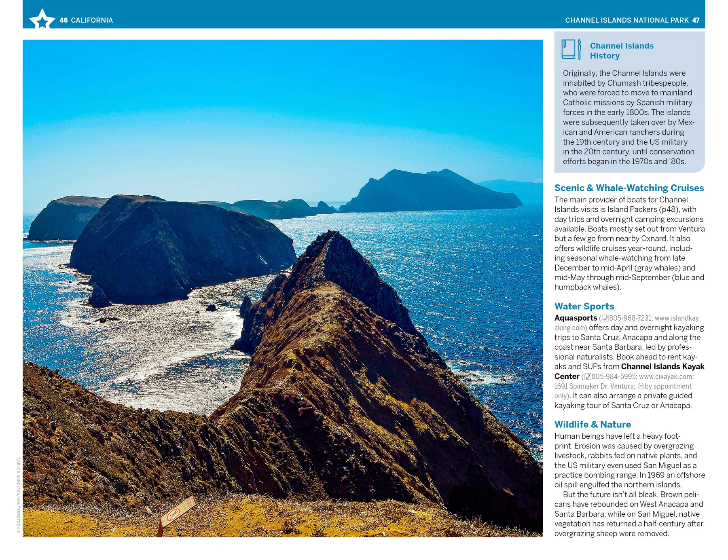Expand the 'Water Sports' section heading
Viewport: 728px width, 560px height.
(x=584, y=307)
